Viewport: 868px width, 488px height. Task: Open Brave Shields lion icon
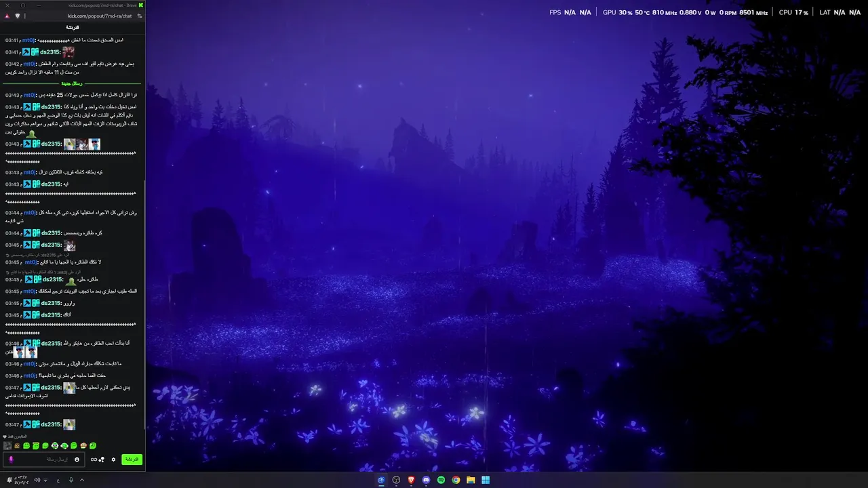tap(18, 16)
